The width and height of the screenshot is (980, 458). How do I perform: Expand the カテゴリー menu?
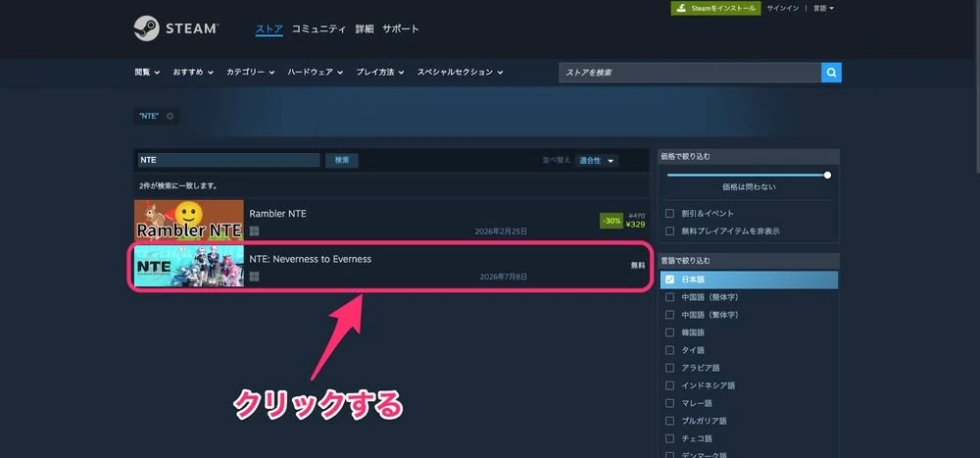(250, 73)
